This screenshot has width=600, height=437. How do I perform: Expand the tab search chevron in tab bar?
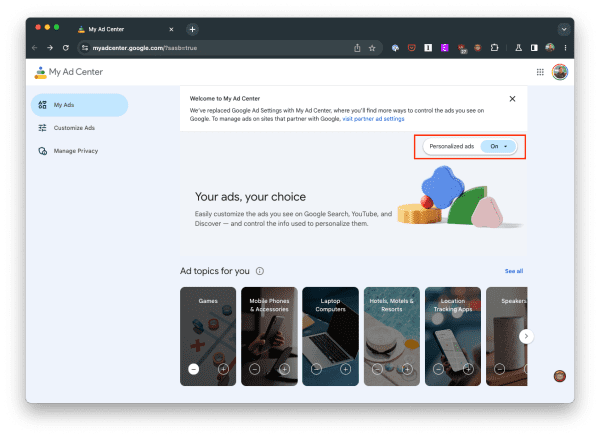click(562, 29)
